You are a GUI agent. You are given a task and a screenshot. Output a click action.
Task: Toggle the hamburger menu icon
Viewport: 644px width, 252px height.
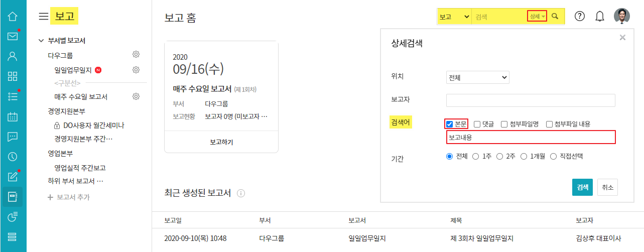click(x=44, y=17)
